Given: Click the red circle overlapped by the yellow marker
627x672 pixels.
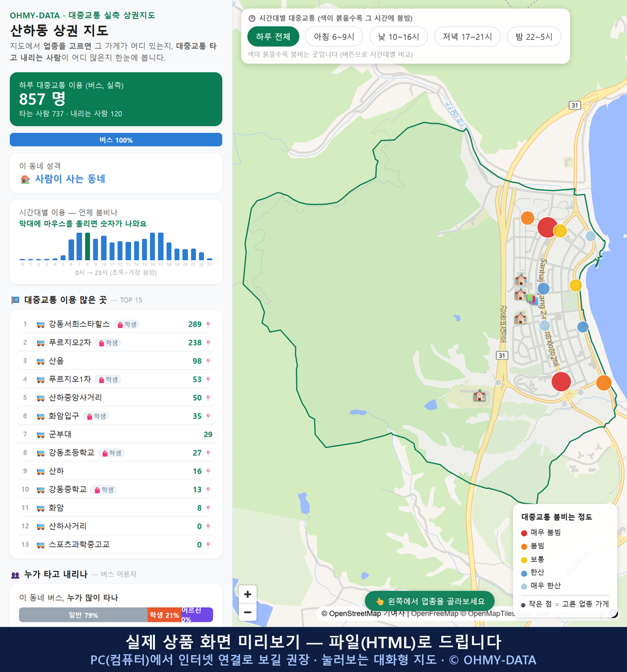Looking at the screenshot, I should (x=547, y=227).
